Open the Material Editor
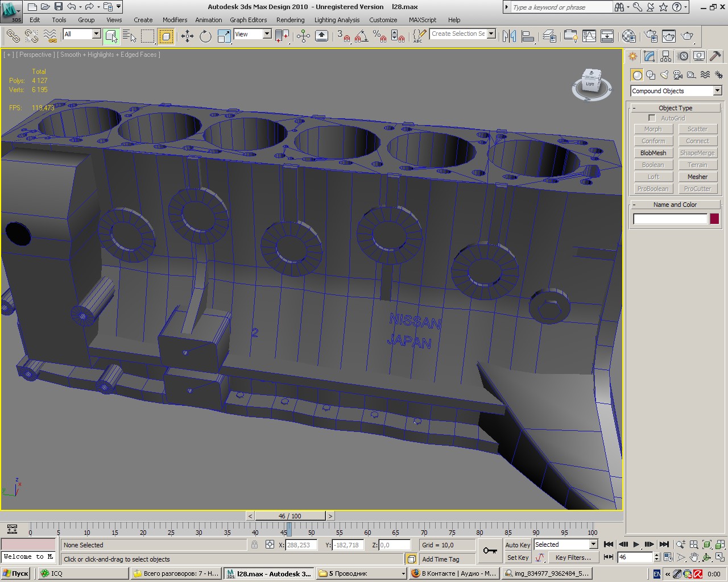Viewport: 728px width, 582px height. point(628,36)
